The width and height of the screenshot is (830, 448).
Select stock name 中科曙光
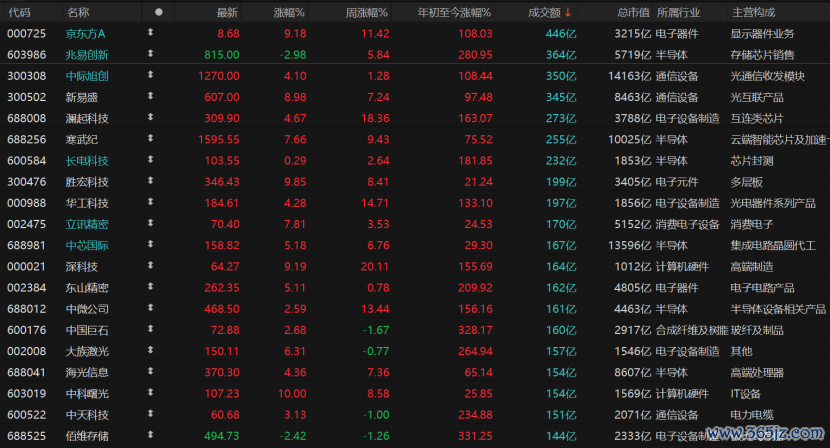(x=87, y=394)
